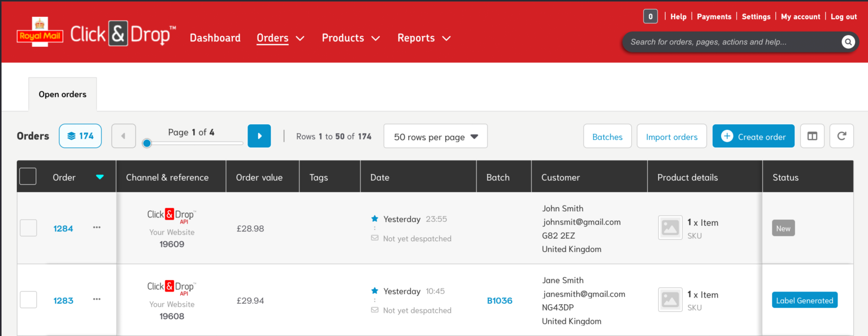
Task: Open the column layout icon
Action: pyautogui.click(x=812, y=136)
